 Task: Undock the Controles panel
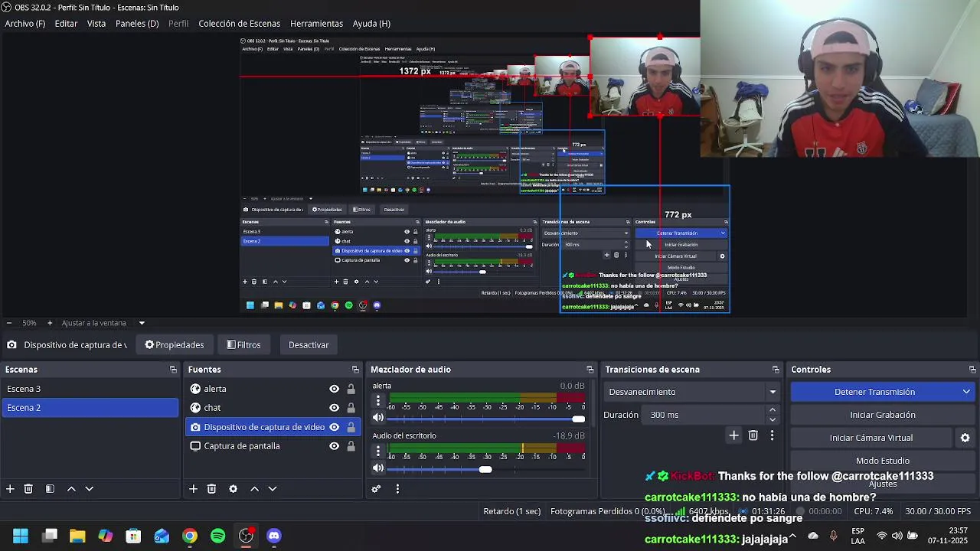(972, 370)
